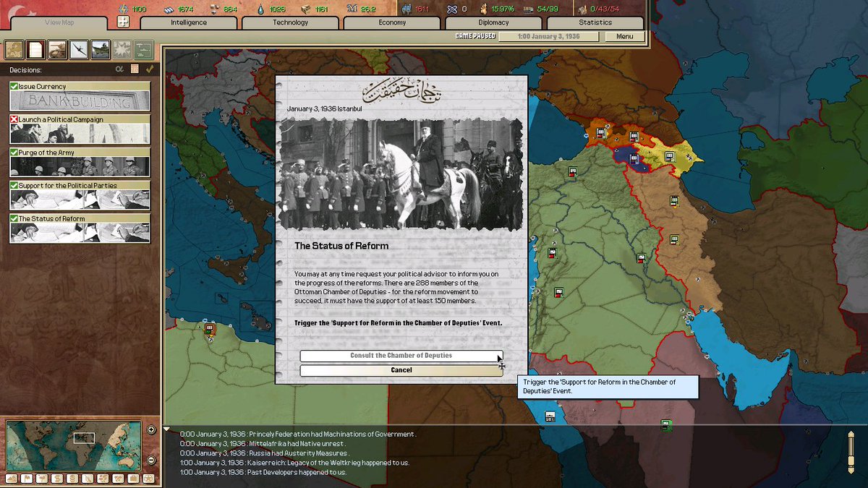Show the air forces plane icon
The height and width of the screenshot is (488, 868).
tap(79, 50)
